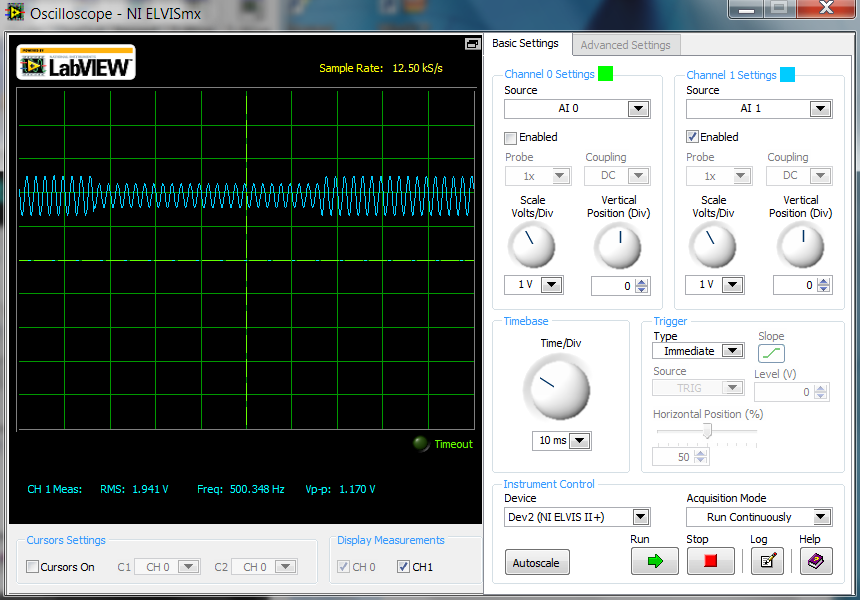Click Channel 1 Vertical Position value field

pyautogui.click(x=795, y=285)
